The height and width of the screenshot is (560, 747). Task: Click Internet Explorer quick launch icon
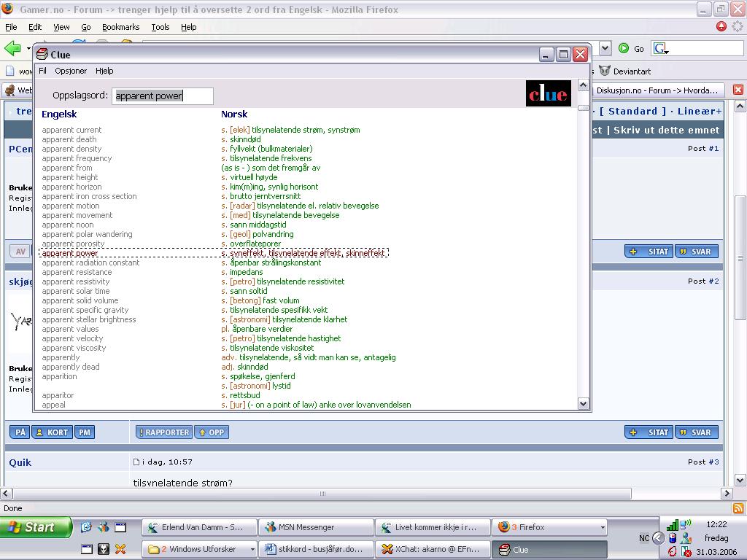[86, 526]
